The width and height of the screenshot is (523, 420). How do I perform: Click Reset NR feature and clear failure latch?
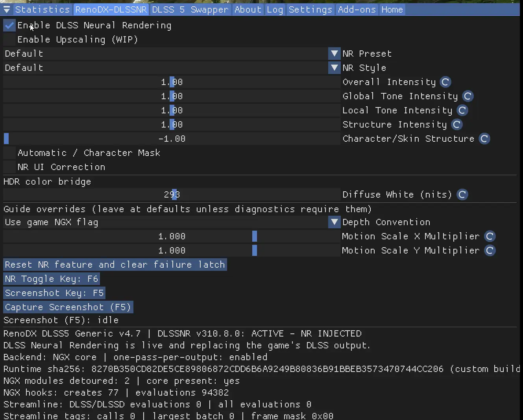115,265
